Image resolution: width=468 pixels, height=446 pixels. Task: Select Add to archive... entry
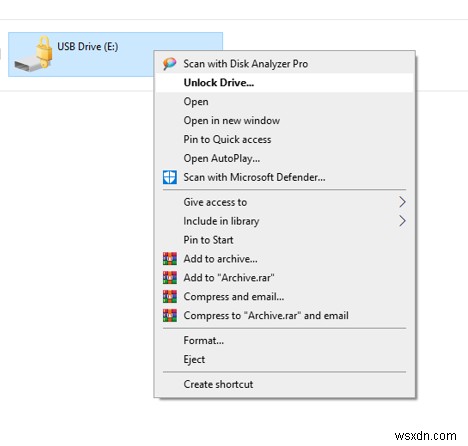pos(285,259)
